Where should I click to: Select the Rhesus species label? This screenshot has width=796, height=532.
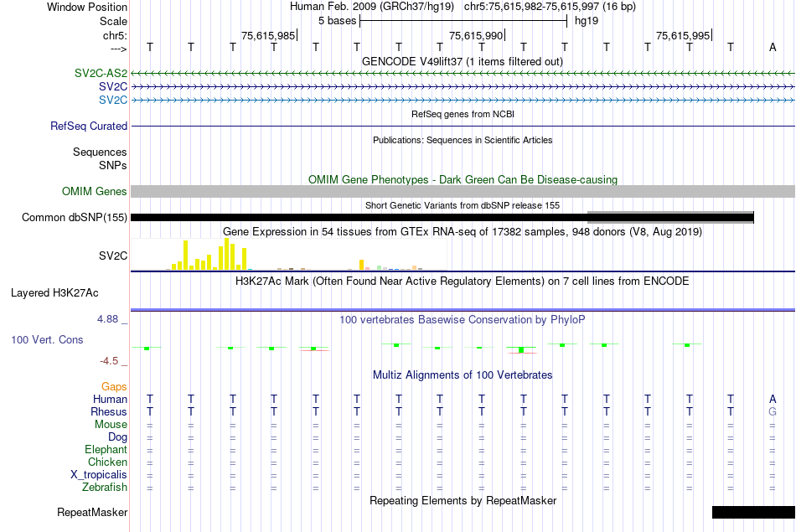(109, 411)
